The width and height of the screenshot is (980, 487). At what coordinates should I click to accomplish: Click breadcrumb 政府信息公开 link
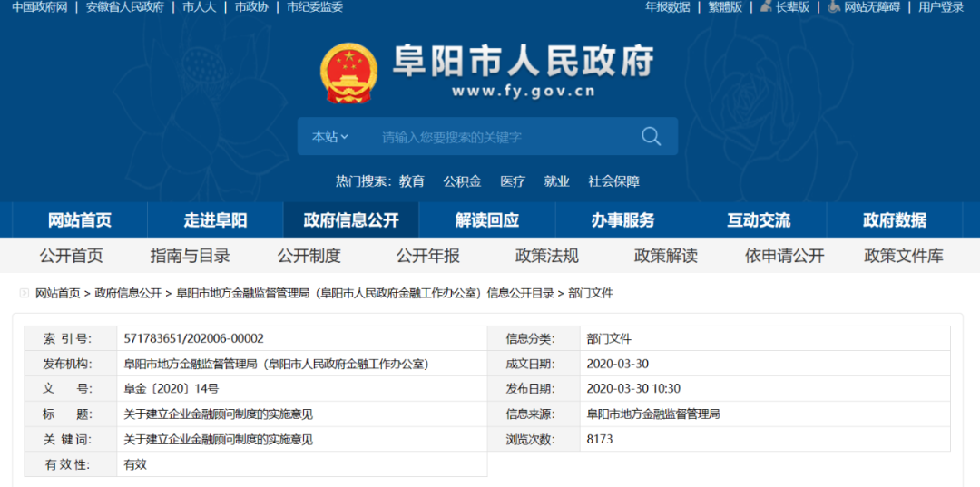pyautogui.click(x=128, y=294)
